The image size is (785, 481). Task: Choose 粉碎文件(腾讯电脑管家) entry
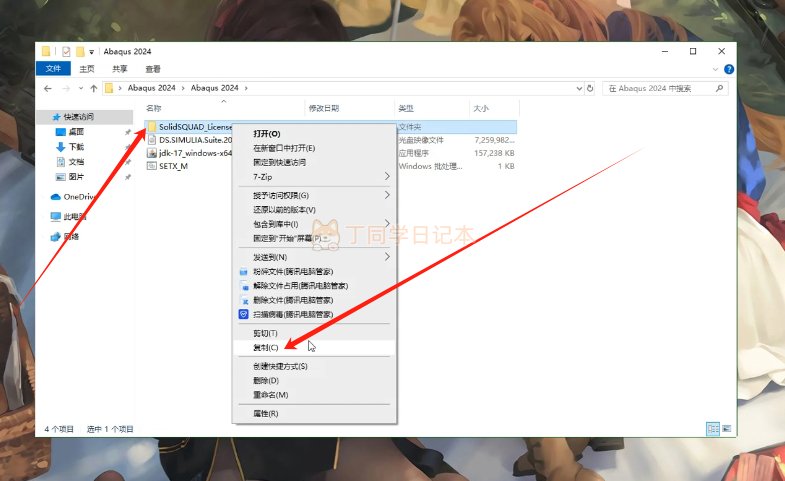pos(314,272)
